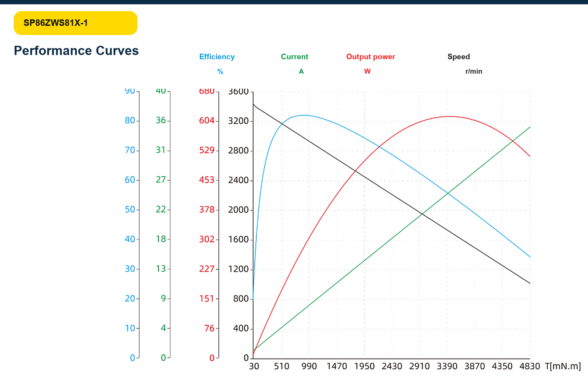Click torque axis value 3390

point(447,366)
